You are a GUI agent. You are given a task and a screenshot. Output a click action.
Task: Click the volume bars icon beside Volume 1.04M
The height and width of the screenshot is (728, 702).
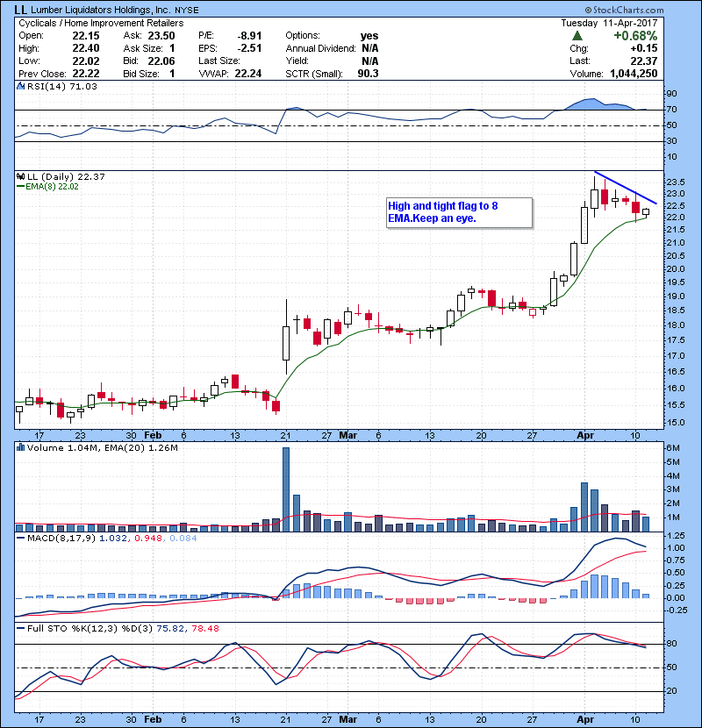pyautogui.click(x=20, y=447)
